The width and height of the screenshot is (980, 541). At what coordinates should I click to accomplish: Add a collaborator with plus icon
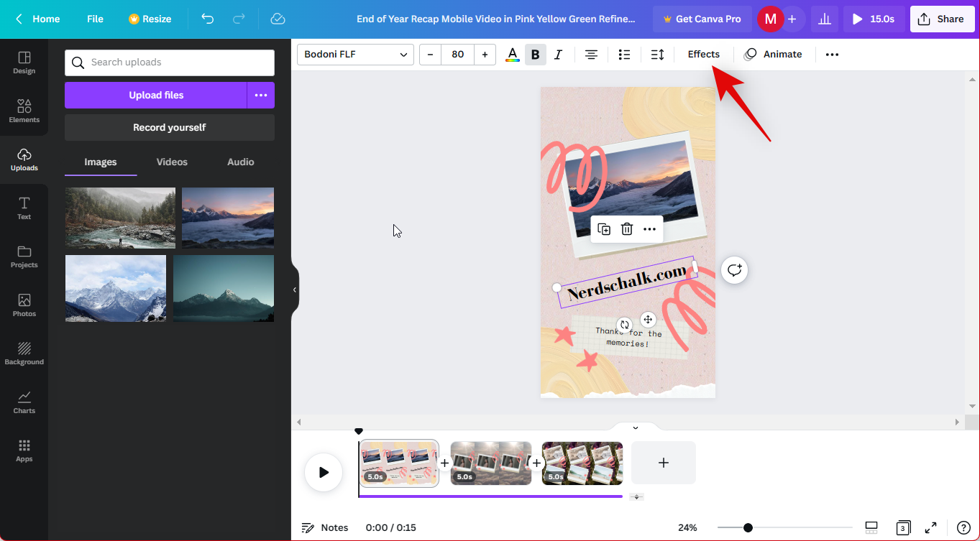tap(792, 19)
